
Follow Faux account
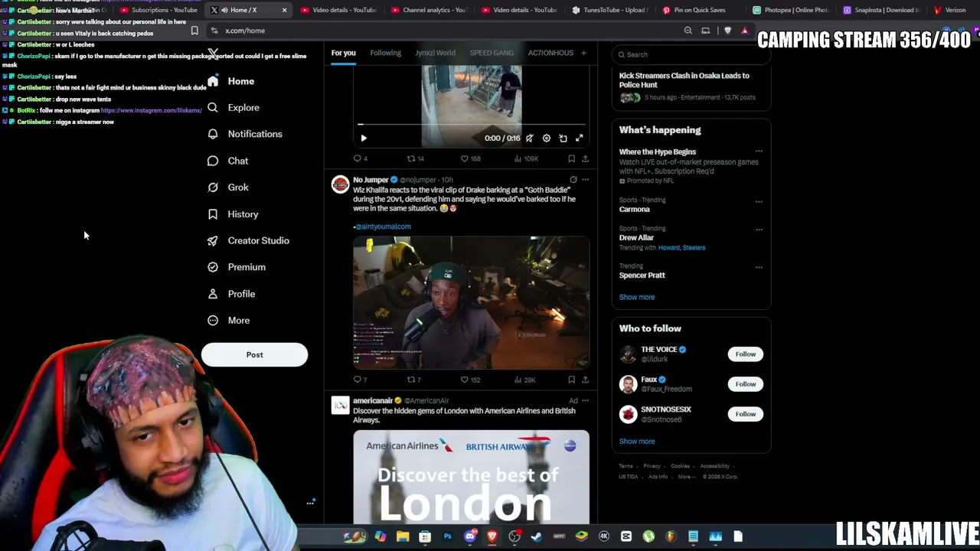pos(745,384)
